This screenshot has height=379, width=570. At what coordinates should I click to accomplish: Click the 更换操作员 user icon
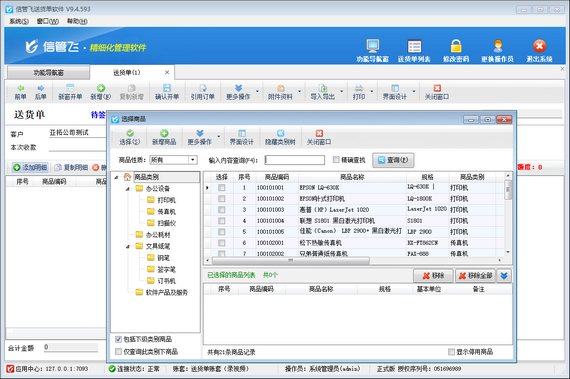[x=498, y=47]
